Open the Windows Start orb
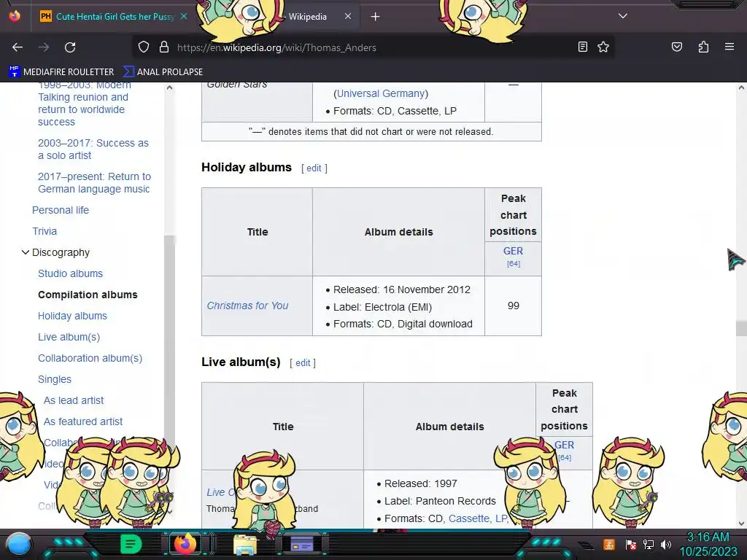 pos(19,544)
